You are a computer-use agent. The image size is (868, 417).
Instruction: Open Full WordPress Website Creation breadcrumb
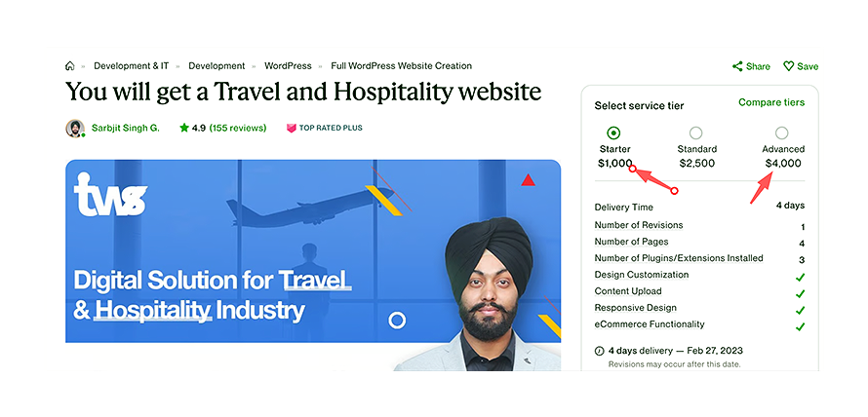click(x=402, y=66)
